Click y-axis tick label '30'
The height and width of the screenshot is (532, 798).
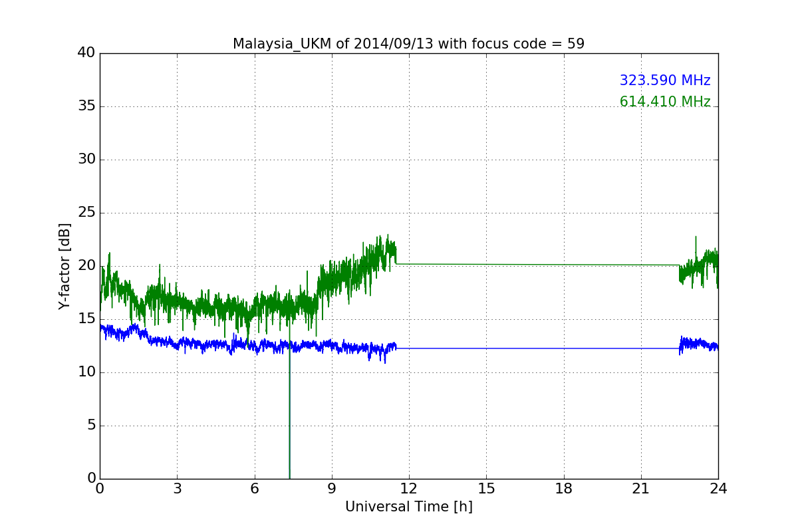pyautogui.click(x=86, y=160)
